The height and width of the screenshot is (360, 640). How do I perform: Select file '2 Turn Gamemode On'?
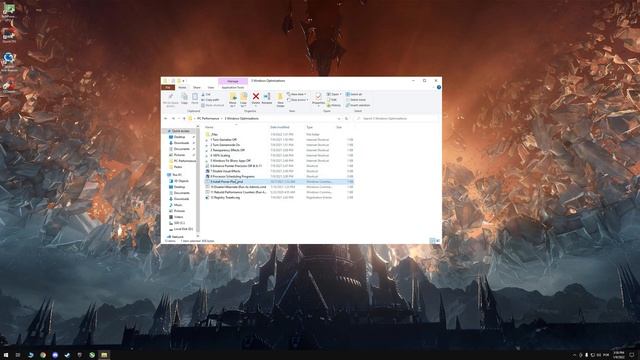(225, 145)
